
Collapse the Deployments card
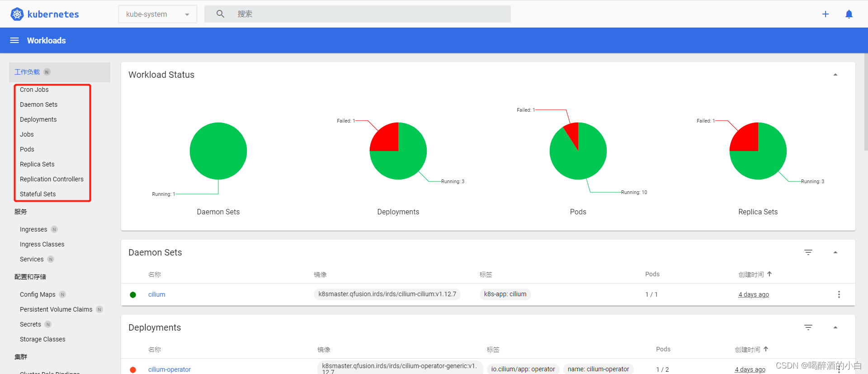tap(835, 327)
